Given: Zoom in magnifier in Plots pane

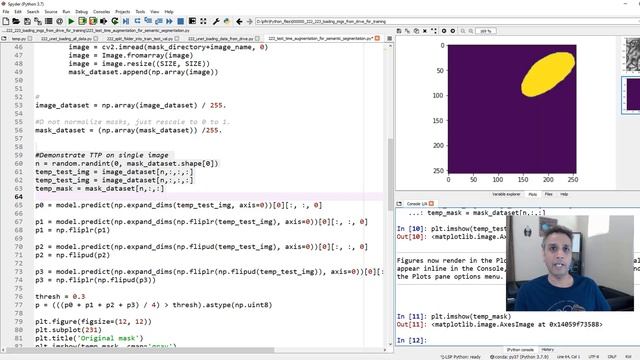Looking at the screenshot, I should coord(471,31).
